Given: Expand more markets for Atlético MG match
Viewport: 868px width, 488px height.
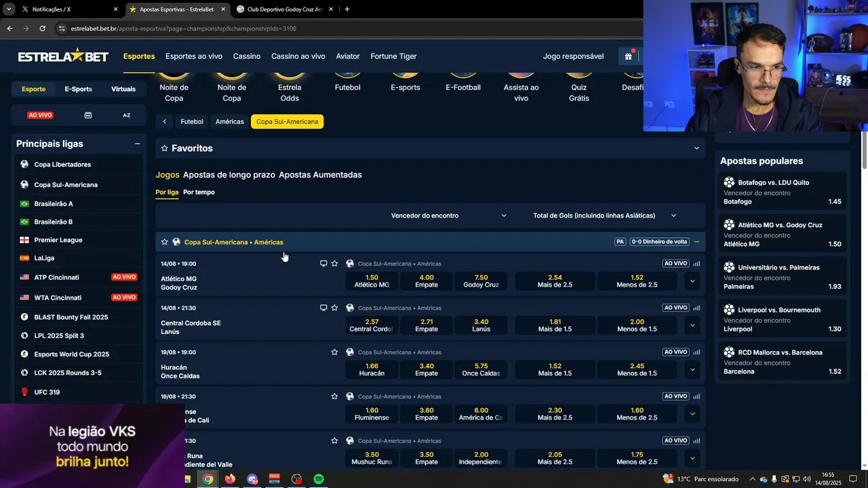Looking at the screenshot, I should pos(692,281).
